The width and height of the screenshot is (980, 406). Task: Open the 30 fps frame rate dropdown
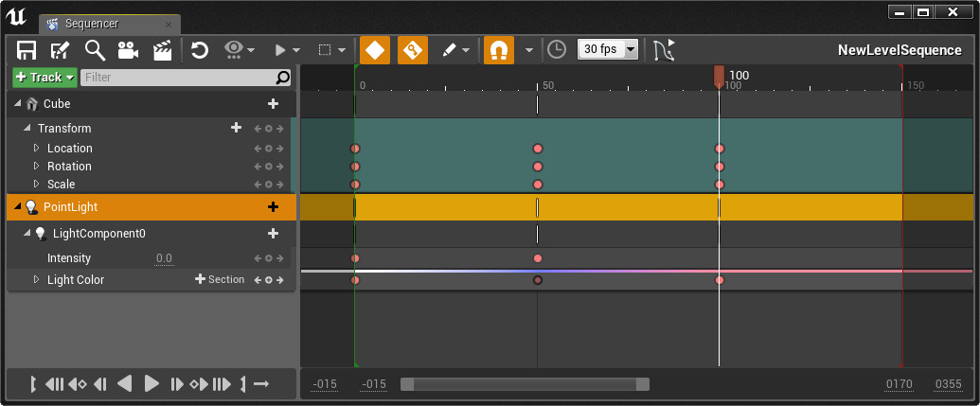608,49
